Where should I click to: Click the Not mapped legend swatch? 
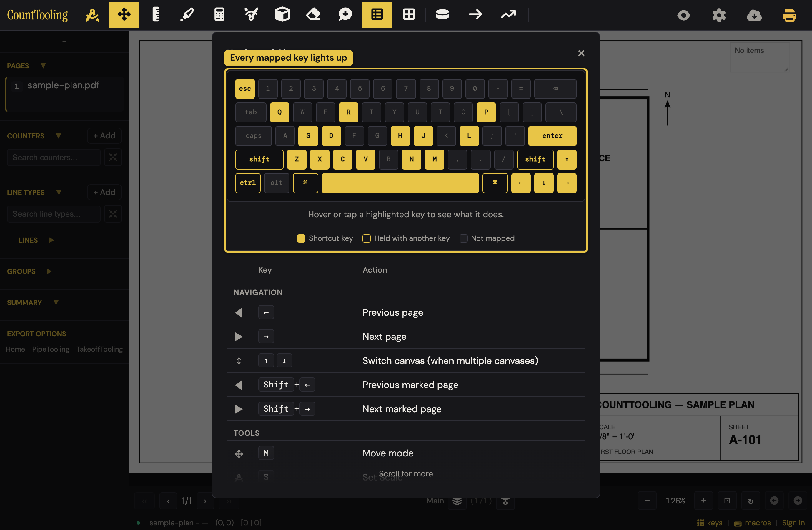(463, 238)
